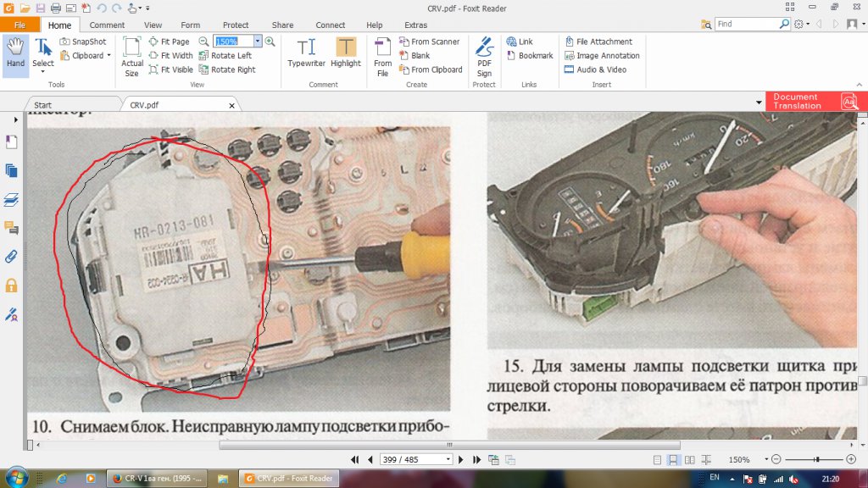Open the attachments side panel

coord(11,256)
